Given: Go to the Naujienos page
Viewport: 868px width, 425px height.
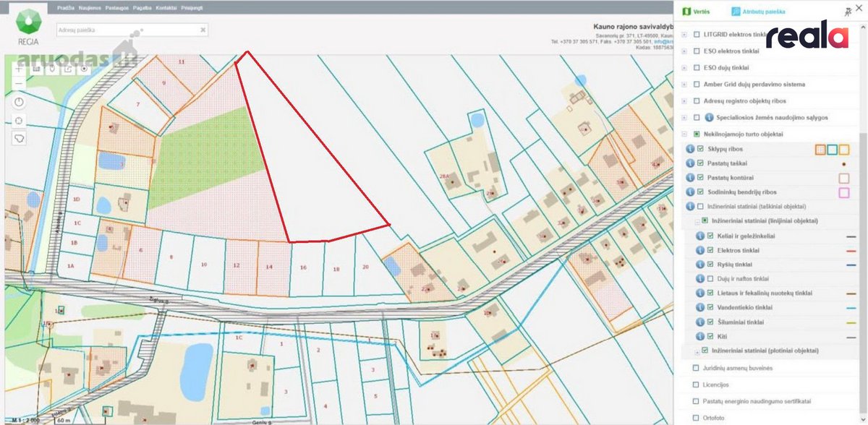Looking at the screenshot, I should [x=89, y=7].
